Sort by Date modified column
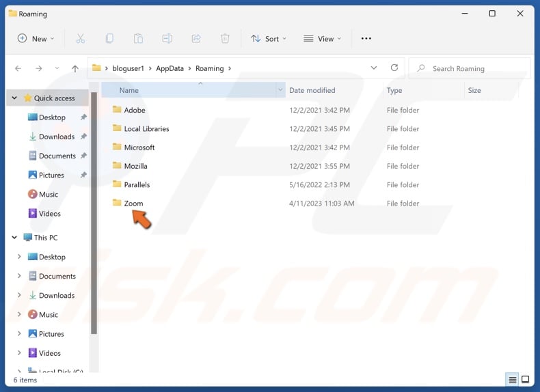Viewport: 540px width, 392px height. click(312, 90)
